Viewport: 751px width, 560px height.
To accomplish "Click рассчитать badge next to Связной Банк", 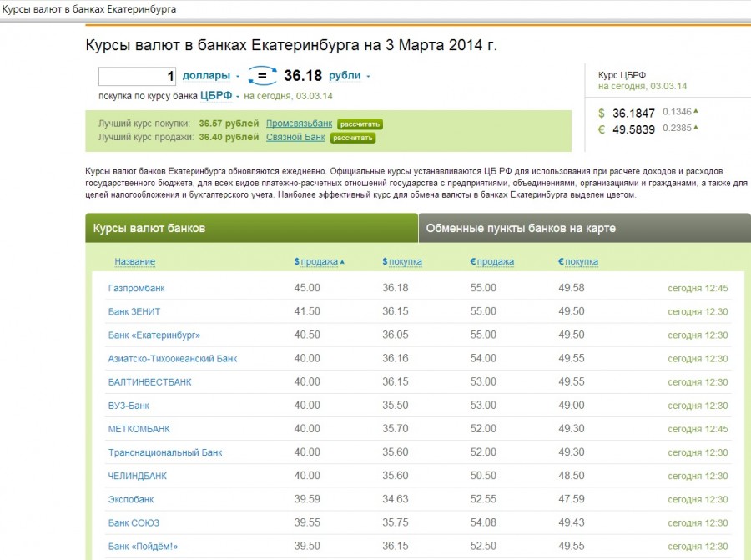I will (x=352, y=138).
